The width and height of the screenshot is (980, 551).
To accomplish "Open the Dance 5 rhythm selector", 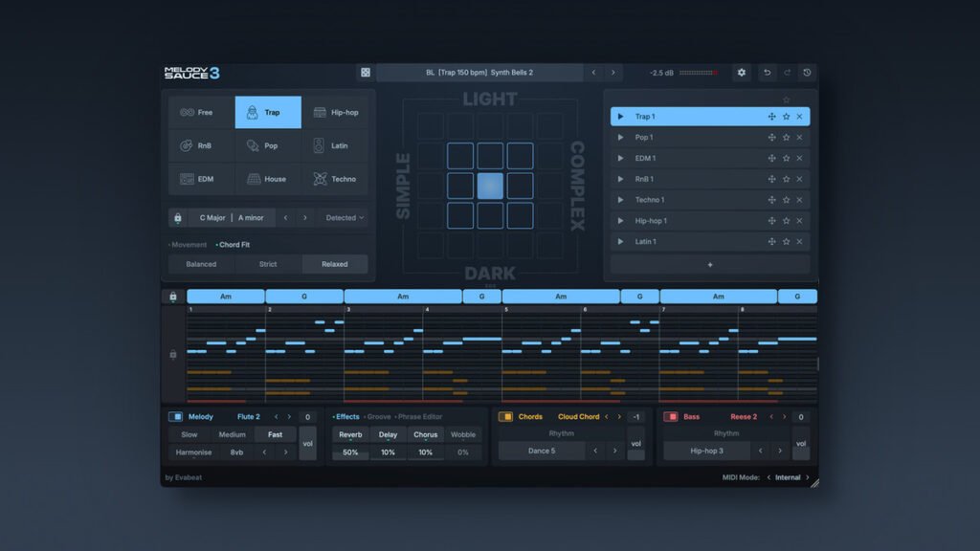I will [541, 451].
